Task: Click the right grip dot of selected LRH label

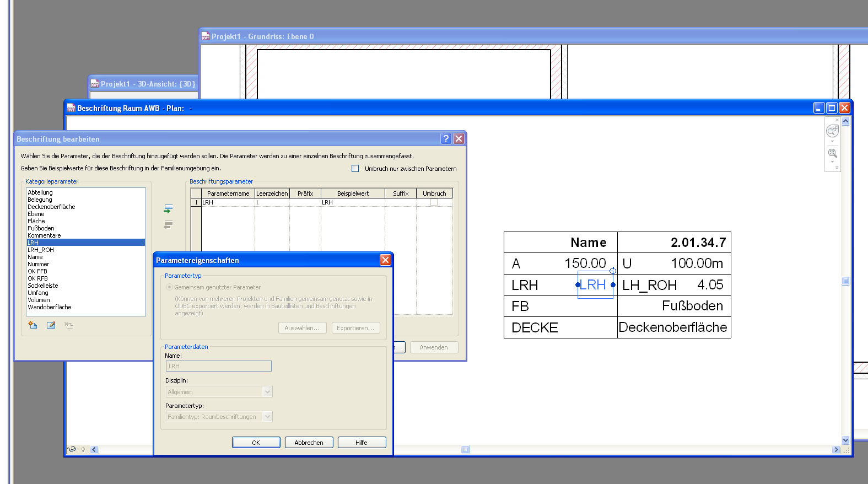Action: 613,285
